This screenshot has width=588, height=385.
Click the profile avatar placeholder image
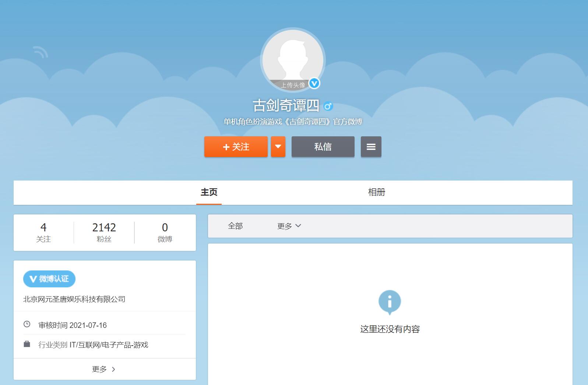point(293,59)
